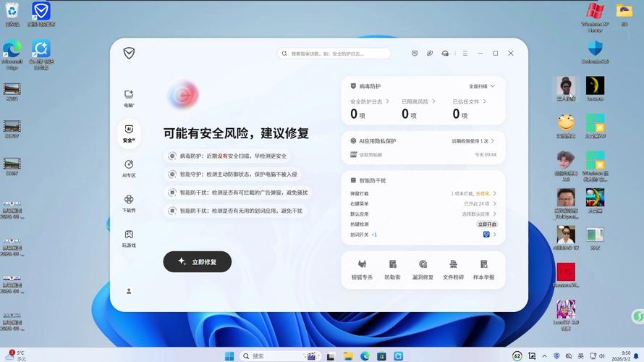Toggle the 划词开关 app icon
Image resolution: width=644 pixels, height=362 pixels.
tap(486, 235)
